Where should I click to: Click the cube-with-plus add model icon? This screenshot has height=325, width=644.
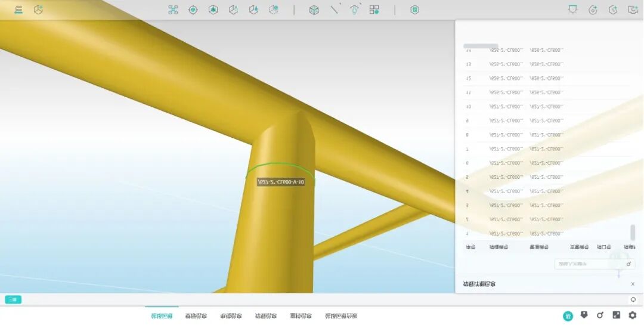38,10
